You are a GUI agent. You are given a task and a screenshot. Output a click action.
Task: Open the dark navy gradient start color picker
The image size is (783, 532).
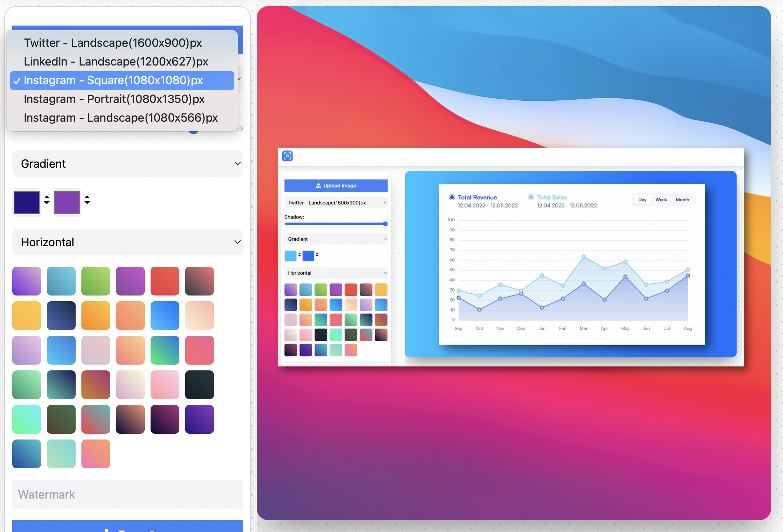point(27,202)
